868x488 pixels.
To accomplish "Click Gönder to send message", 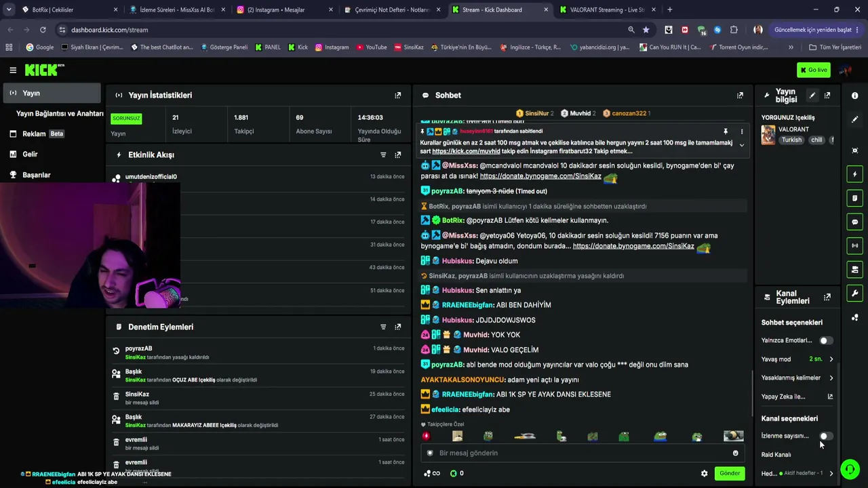I will click(x=730, y=473).
